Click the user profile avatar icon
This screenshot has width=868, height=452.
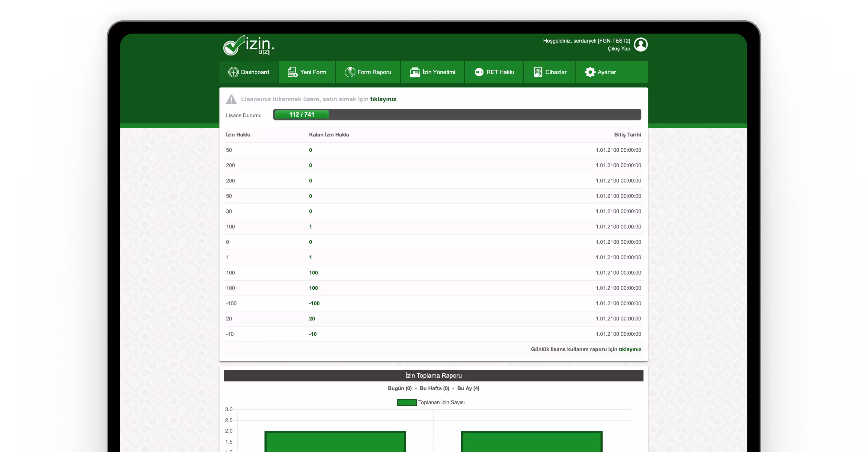tap(641, 44)
